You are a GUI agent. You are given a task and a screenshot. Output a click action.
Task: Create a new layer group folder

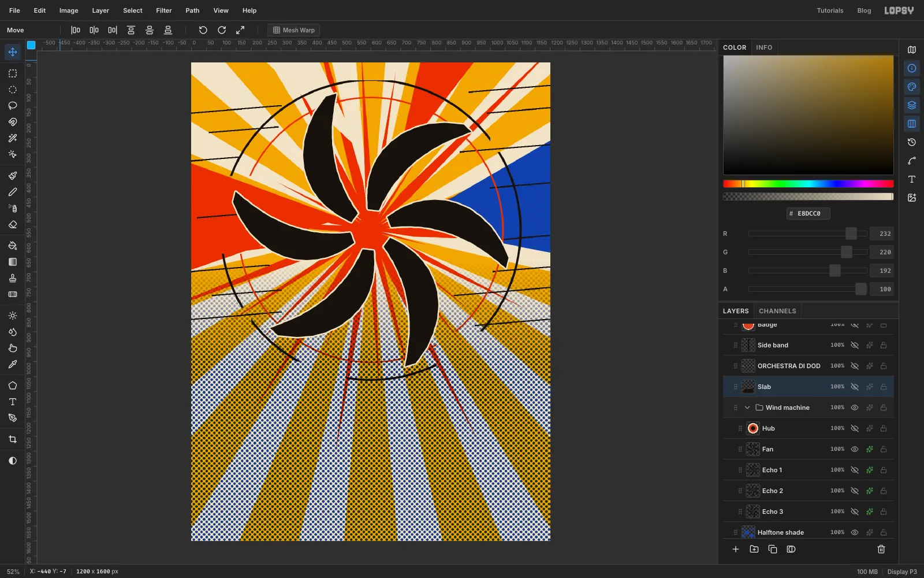point(754,549)
